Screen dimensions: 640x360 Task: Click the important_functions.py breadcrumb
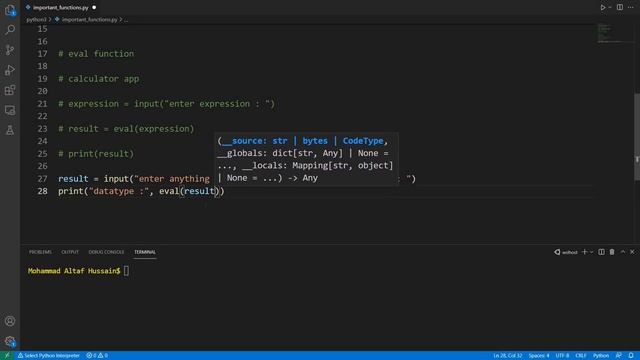(89, 20)
